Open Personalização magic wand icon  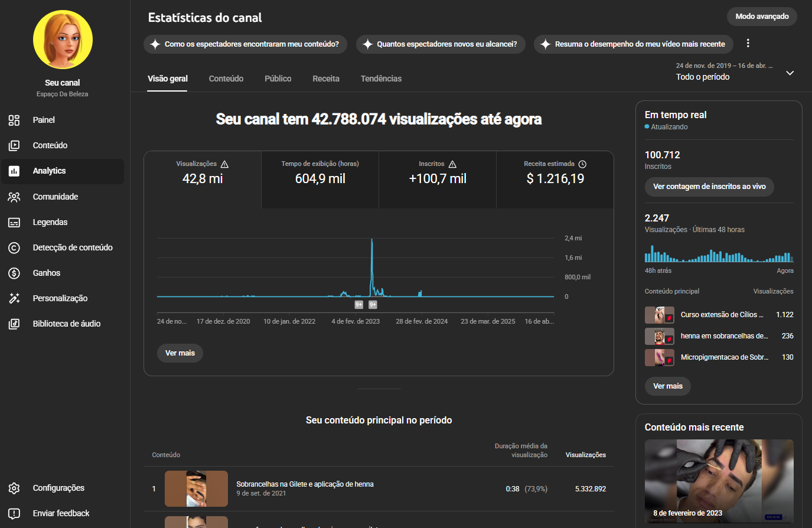point(14,298)
